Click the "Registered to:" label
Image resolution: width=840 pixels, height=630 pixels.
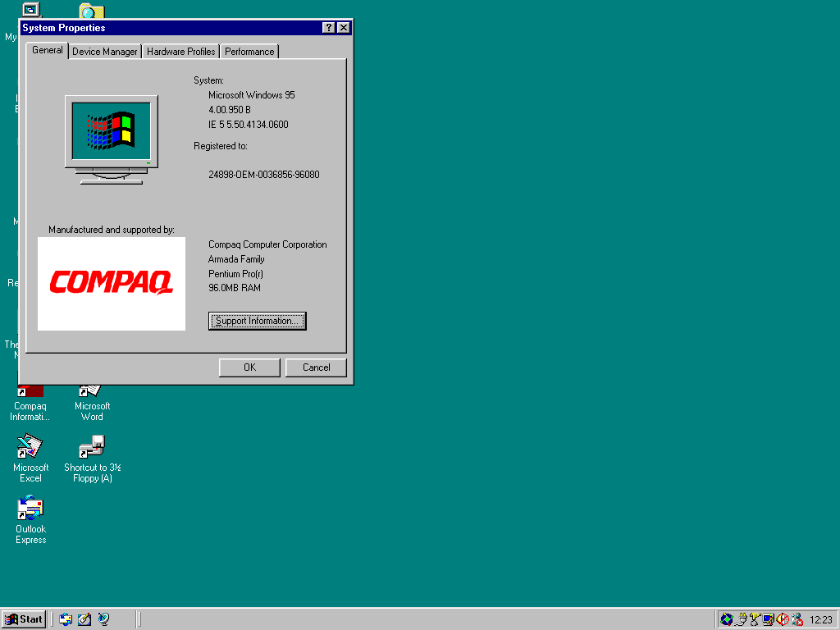point(221,146)
